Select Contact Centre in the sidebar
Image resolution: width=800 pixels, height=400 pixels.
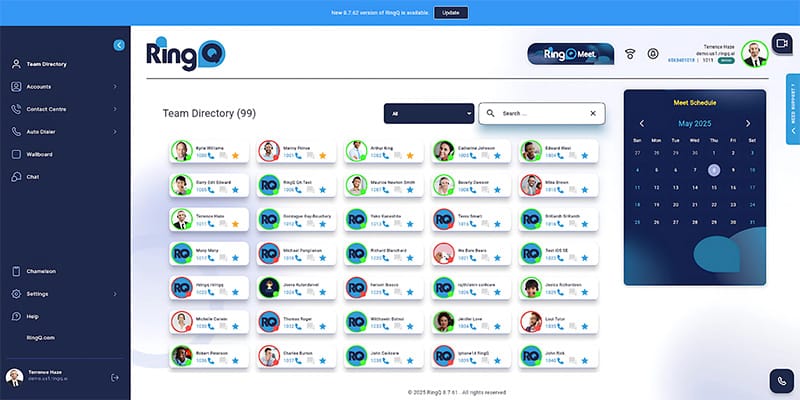[46, 109]
